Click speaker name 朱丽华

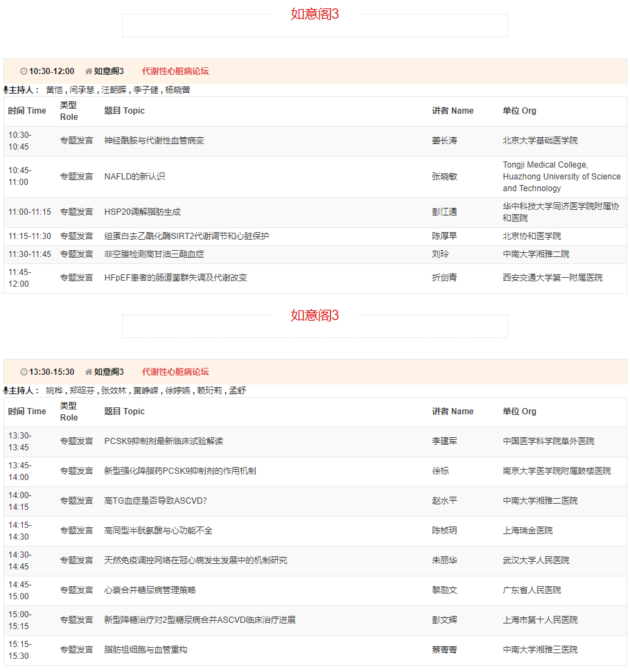tap(444, 560)
